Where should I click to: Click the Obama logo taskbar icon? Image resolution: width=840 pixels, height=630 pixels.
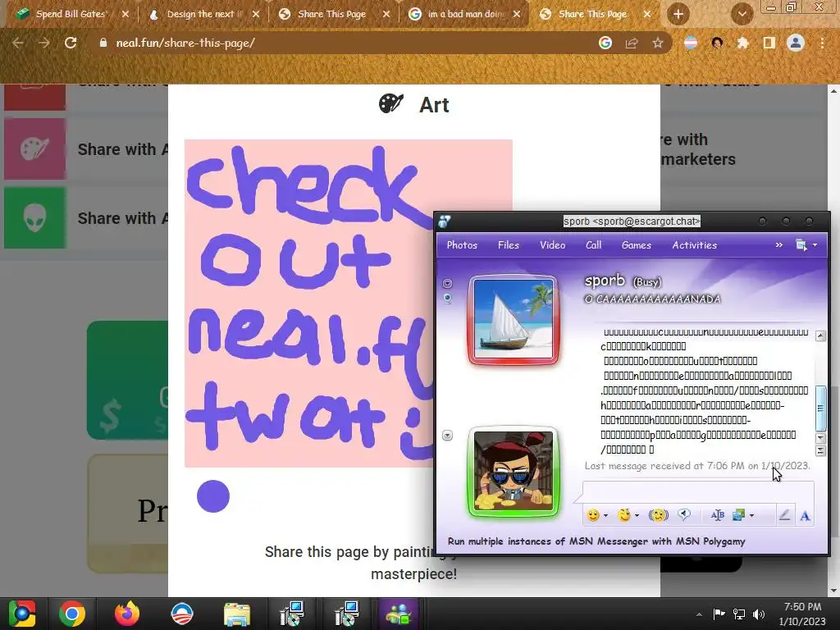(181, 614)
